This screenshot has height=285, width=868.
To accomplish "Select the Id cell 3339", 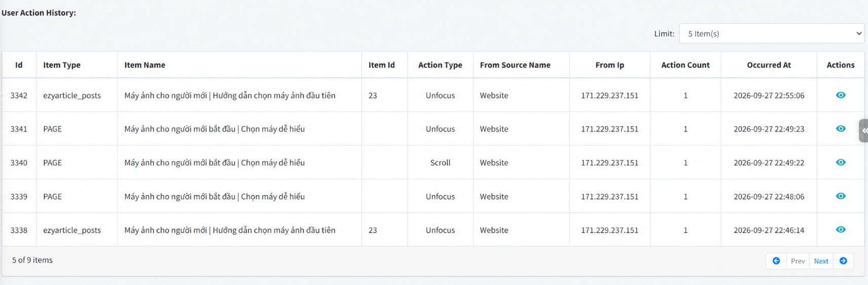I will [19, 196].
